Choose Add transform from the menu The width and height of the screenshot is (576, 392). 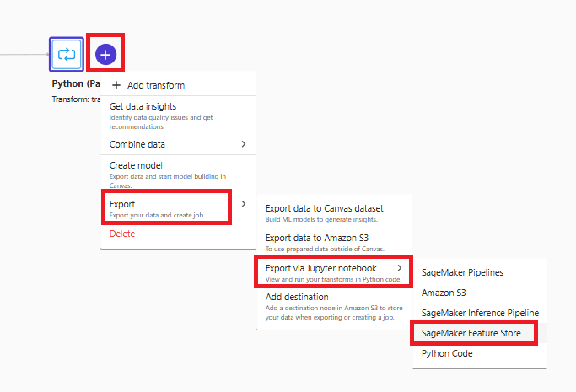pyautogui.click(x=179, y=85)
